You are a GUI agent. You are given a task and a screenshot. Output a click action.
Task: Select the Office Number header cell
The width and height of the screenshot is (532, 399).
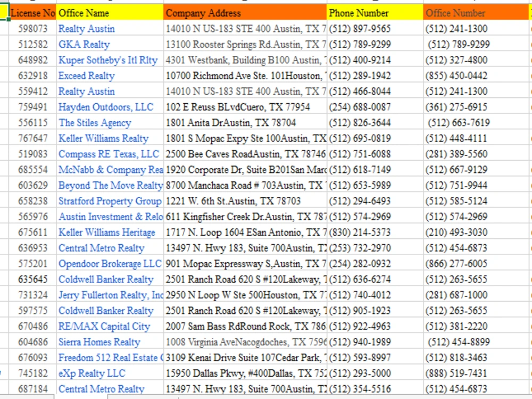pyautogui.click(x=476, y=13)
